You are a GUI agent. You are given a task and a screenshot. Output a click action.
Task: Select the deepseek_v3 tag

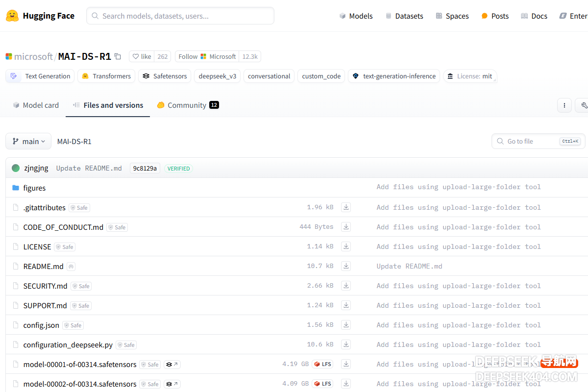coord(218,76)
